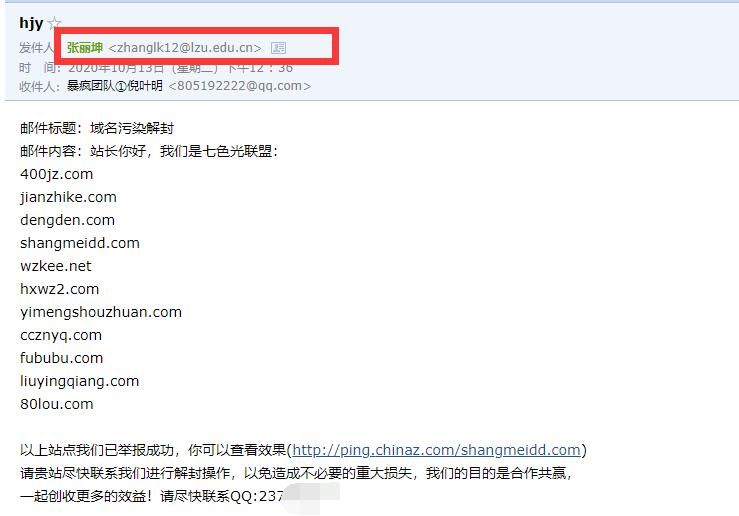
Task: Click the email date and time line
Action: [x=156, y=68]
